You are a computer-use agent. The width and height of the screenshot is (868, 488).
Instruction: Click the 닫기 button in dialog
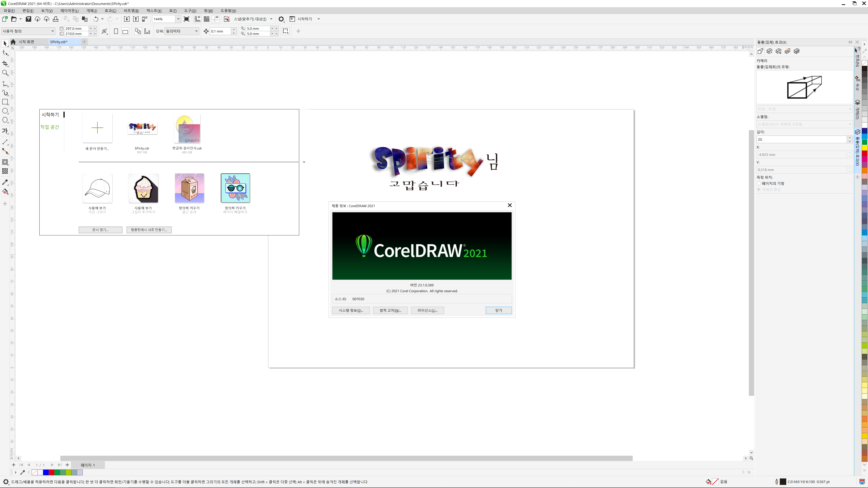click(499, 310)
